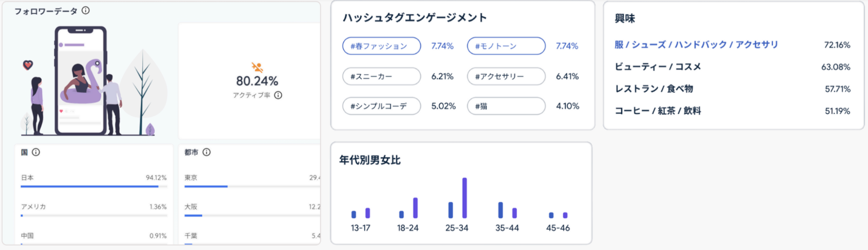Image resolution: width=868 pixels, height=250 pixels.
Task: Click the tallest 25-34 age bar
Action: (x=464, y=198)
